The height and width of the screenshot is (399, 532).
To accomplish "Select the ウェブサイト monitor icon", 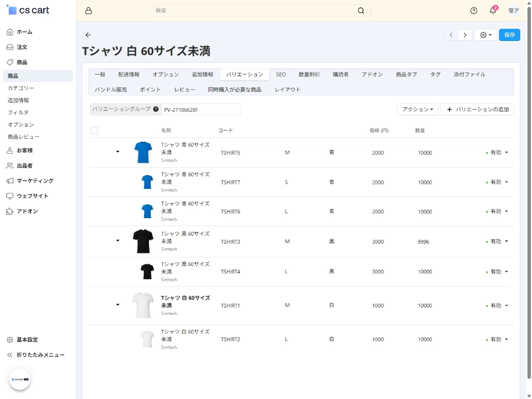I will 9,196.
